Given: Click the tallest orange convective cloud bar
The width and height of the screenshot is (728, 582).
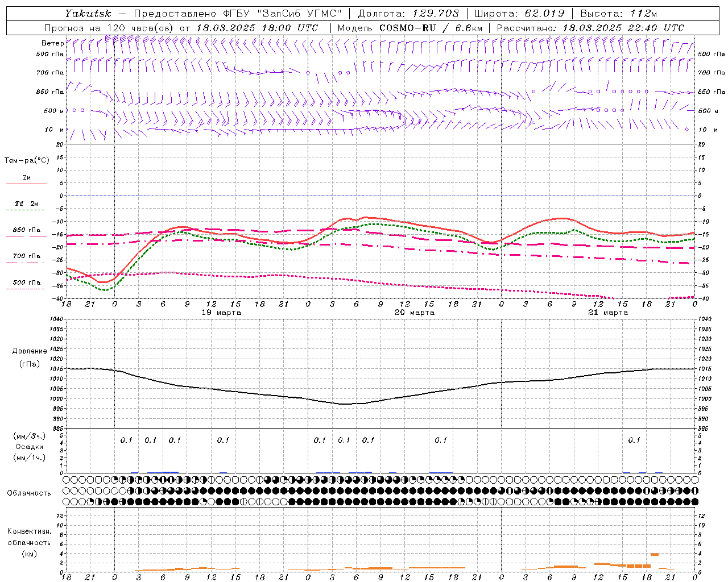Looking at the screenshot, I should [x=655, y=554].
